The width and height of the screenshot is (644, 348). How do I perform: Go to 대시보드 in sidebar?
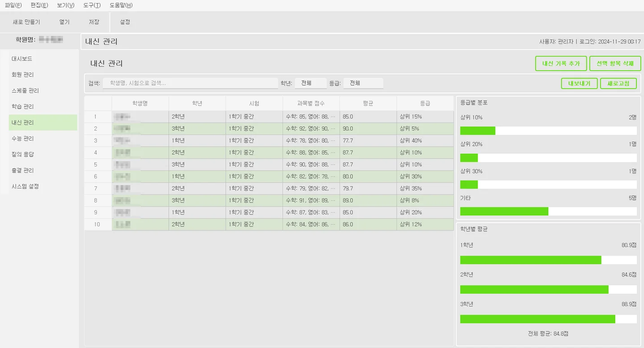pos(22,59)
